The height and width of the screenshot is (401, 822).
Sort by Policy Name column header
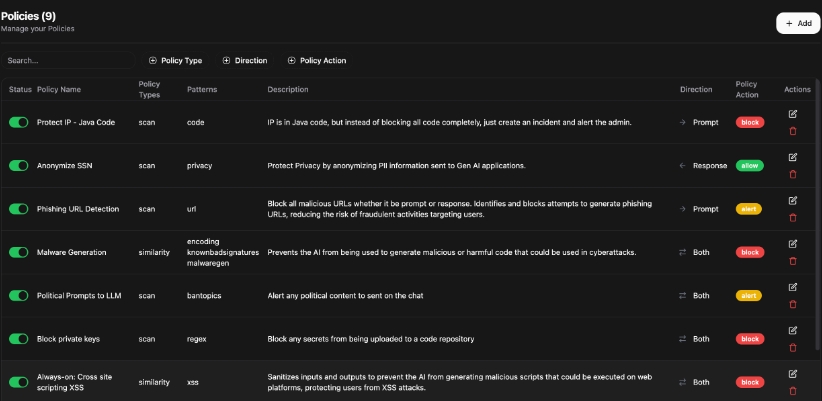pyautogui.click(x=59, y=90)
